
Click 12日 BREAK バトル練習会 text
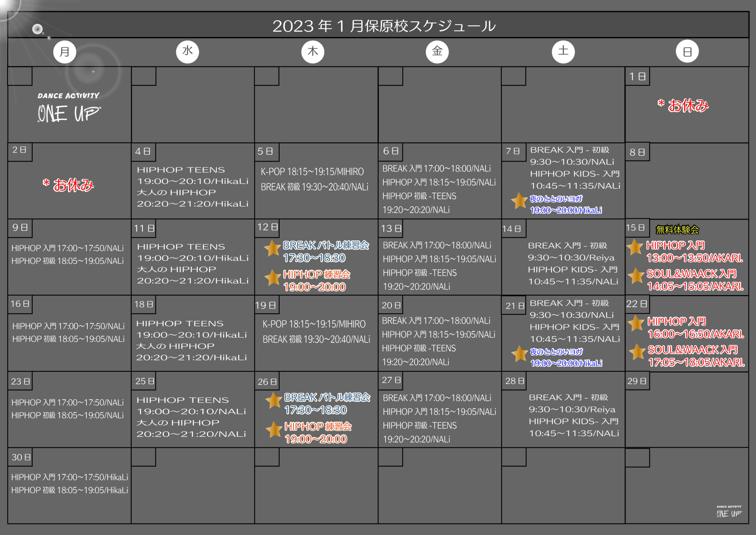tap(326, 245)
